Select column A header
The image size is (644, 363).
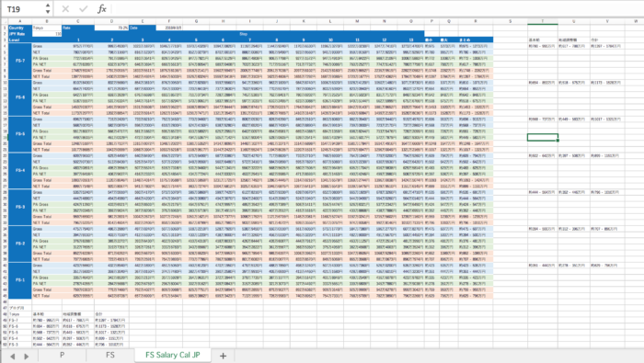click(19, 21)
